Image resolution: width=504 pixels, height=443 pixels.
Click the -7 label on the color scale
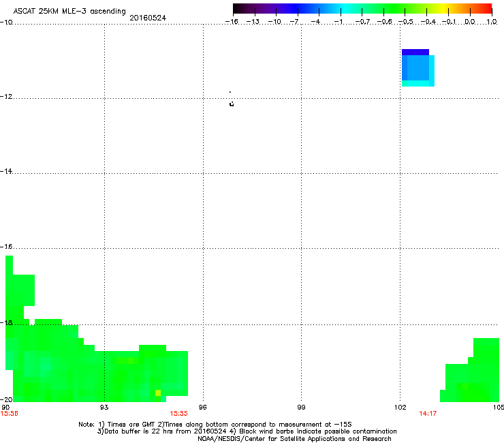(x=294, y=22)
